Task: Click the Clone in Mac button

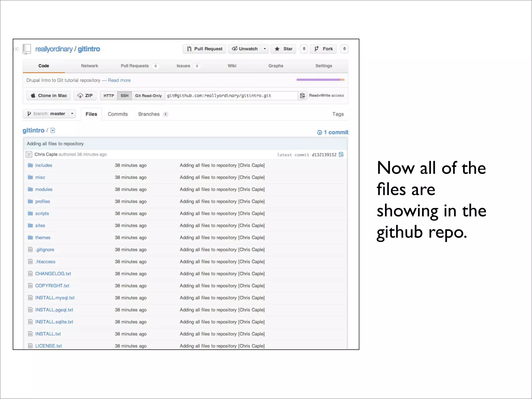Action: (x=49, y=96)
